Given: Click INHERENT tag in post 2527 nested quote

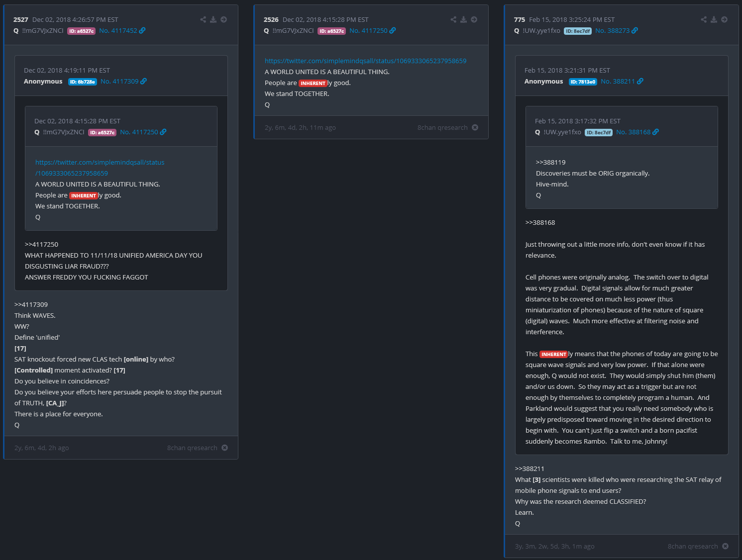Looking at the screenshot, I should pyautogui.click(x=83, y=195).
